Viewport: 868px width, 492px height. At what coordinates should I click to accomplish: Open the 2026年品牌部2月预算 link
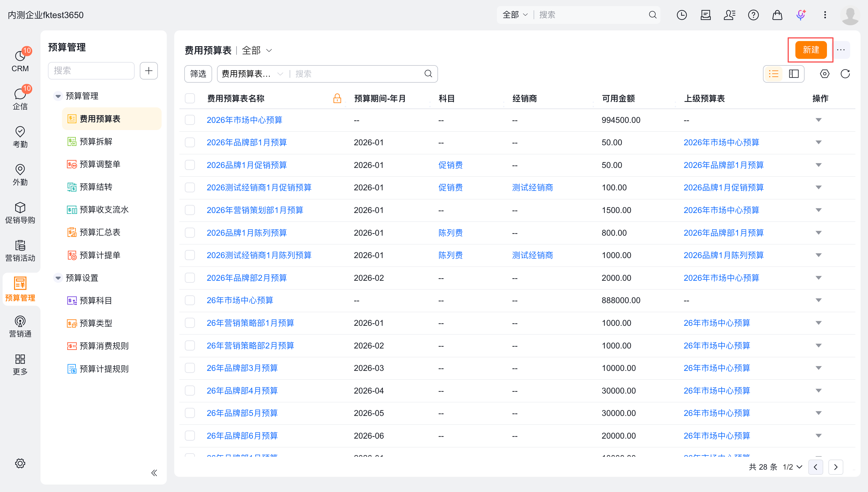click(247, 278)
